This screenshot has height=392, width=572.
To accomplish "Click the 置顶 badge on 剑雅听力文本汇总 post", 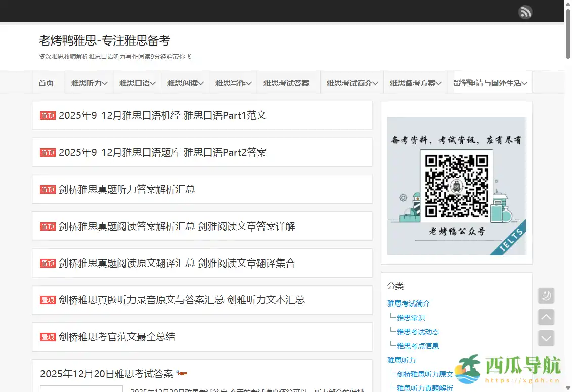I will coord(47,300).
